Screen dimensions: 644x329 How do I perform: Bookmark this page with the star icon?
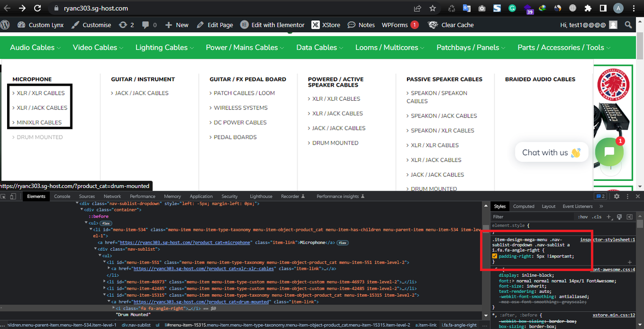(432, 8)
